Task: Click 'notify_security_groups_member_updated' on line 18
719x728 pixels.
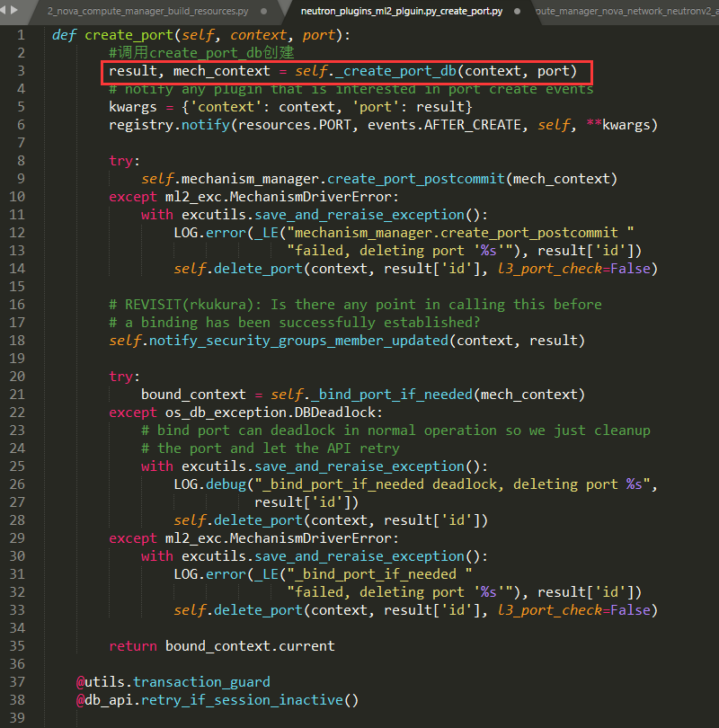Action: coord(298,341)
